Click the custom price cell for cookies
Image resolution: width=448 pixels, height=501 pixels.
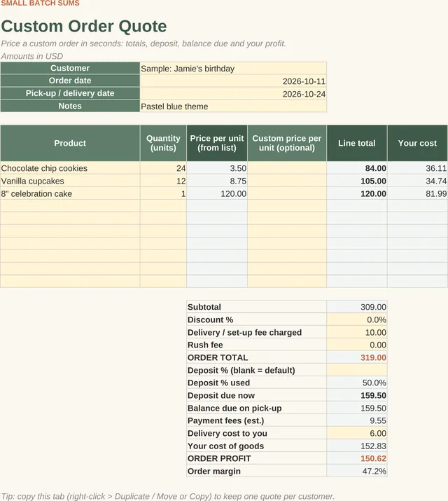coord(287,168)
